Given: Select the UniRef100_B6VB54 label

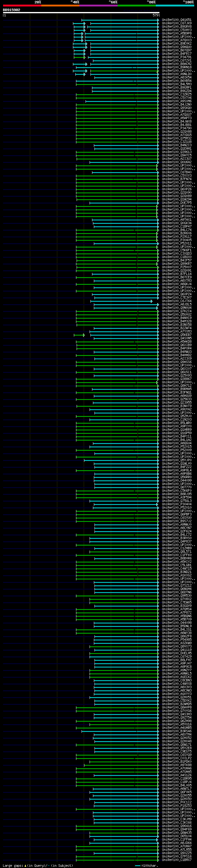Looking at the screenshot, I should tap(176, 81).
